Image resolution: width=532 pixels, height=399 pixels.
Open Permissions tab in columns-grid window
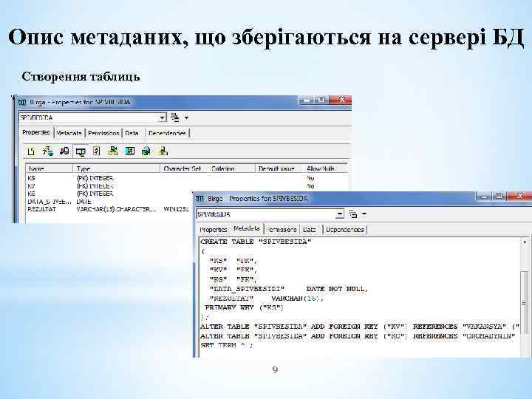pos(103,133)
